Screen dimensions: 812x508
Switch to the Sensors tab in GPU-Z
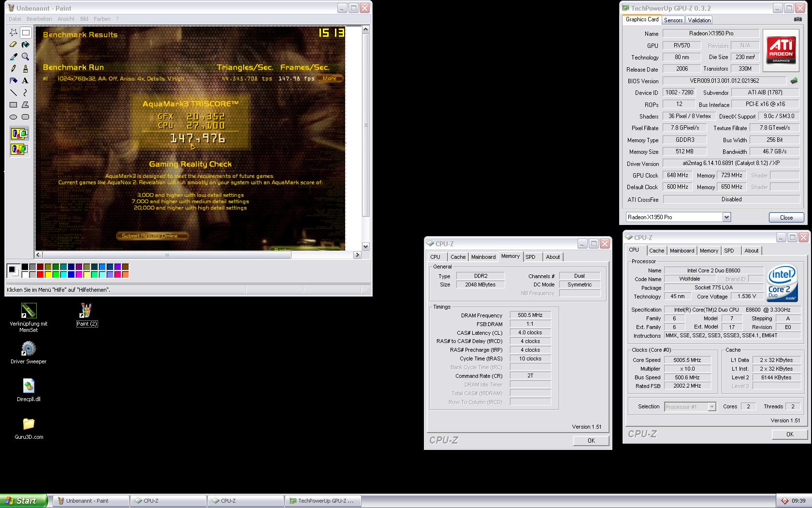[673, 20]
